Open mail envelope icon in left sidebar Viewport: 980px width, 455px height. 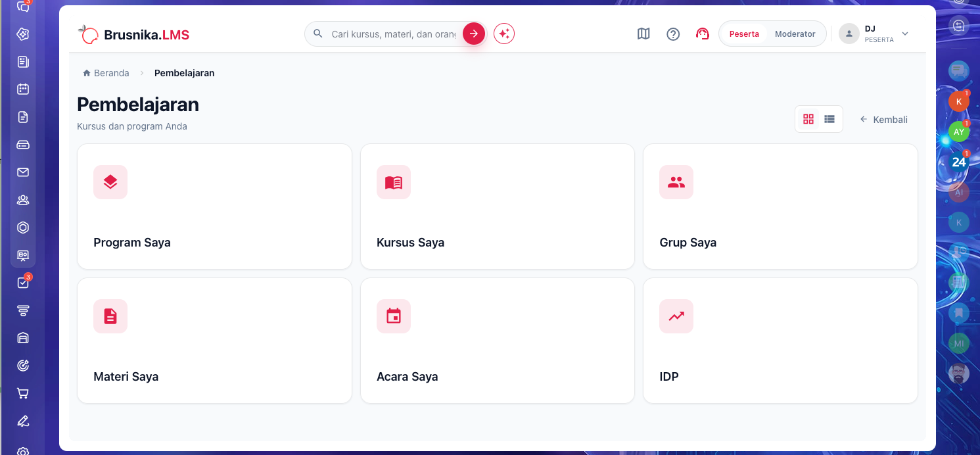pos(23,172)
